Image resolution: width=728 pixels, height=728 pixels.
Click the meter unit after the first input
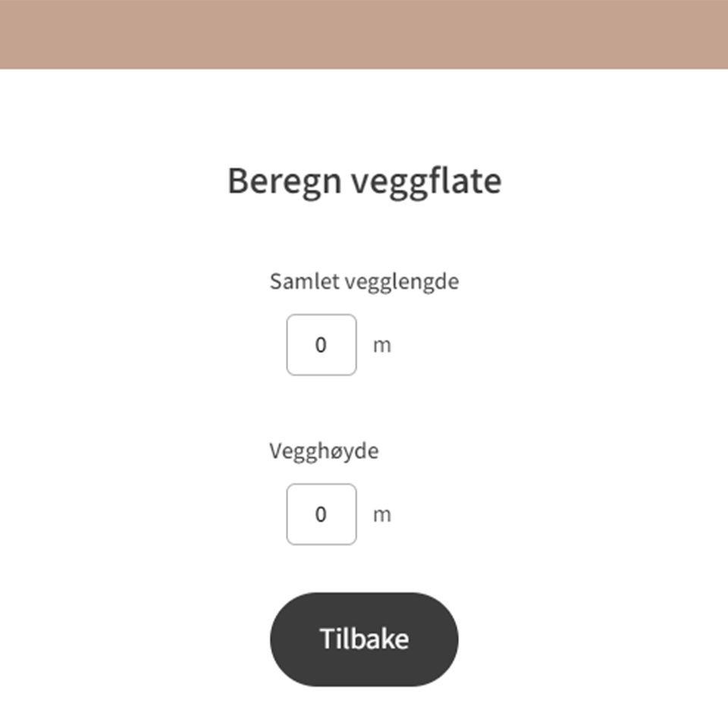[382, 346]
